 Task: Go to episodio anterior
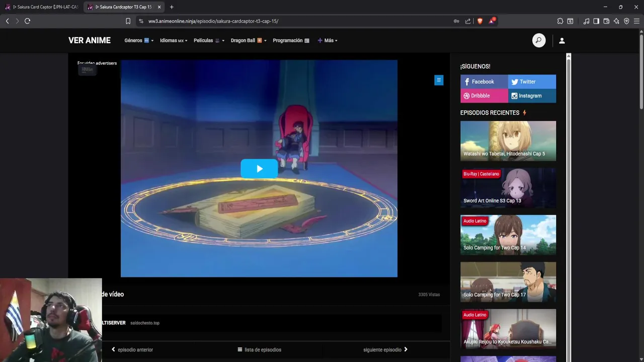click(132, 350)
